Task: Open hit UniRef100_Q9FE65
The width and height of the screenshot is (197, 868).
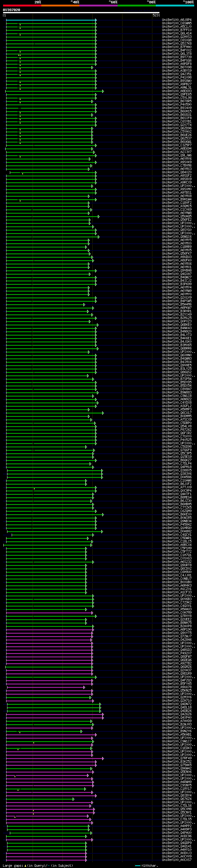Action: [x=177, y=94]
